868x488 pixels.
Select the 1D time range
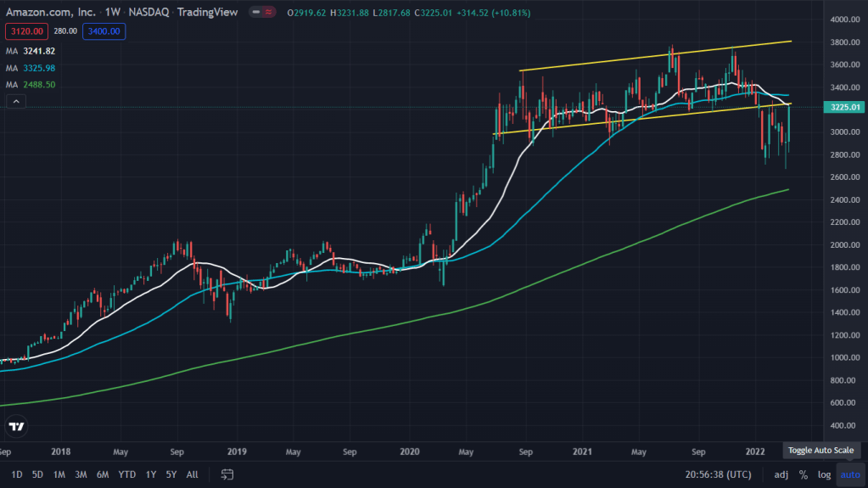[17, 474]
